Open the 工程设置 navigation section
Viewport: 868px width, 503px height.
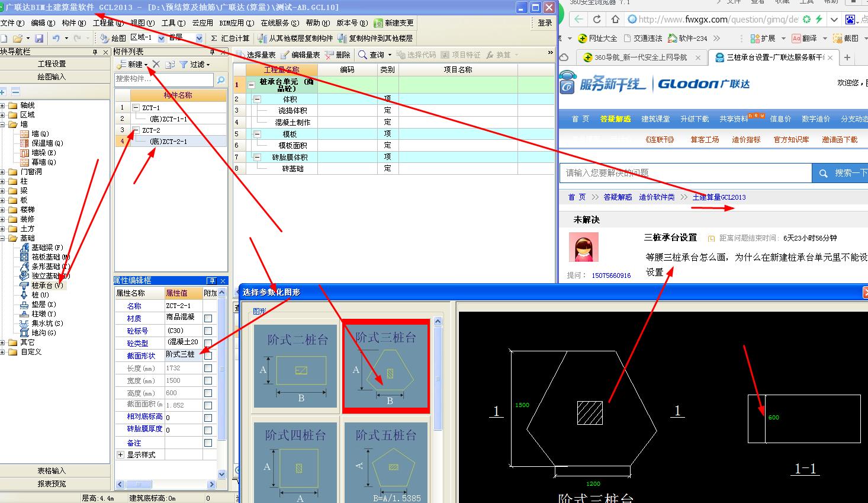[x=52, y=64]
